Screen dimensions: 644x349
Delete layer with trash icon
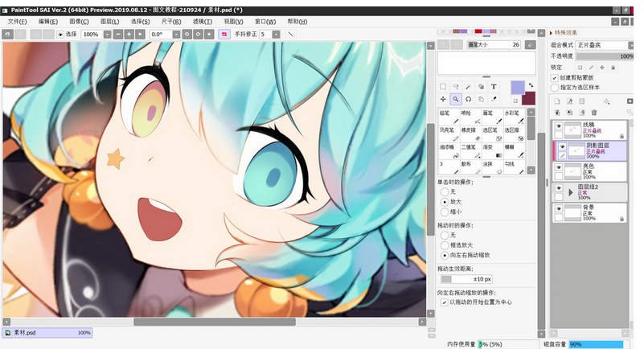pos(593,112)
